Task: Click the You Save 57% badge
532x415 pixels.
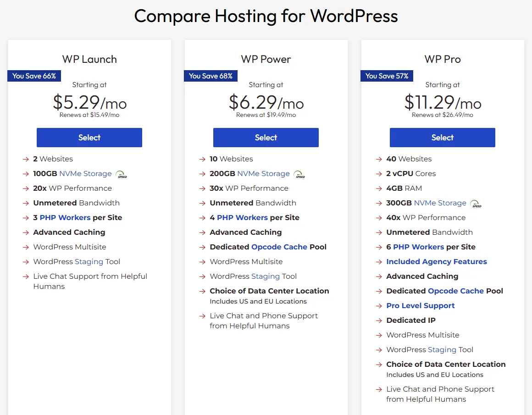Action: (387, 76)
